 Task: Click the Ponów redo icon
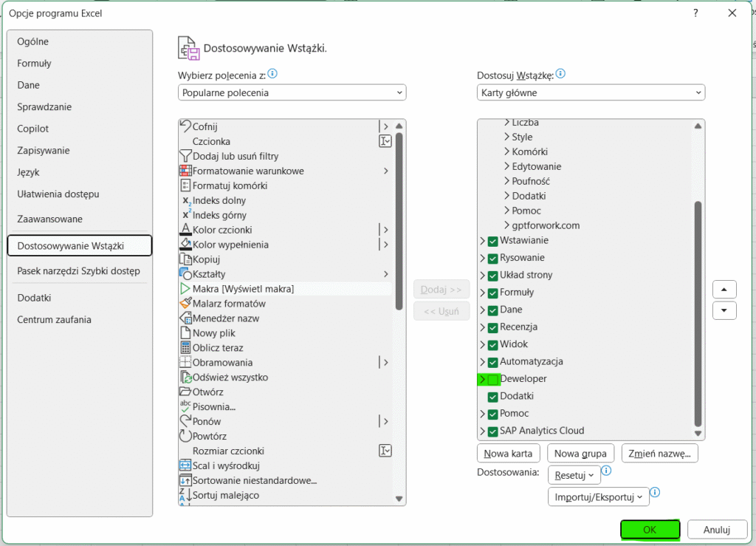coord(185,421)
